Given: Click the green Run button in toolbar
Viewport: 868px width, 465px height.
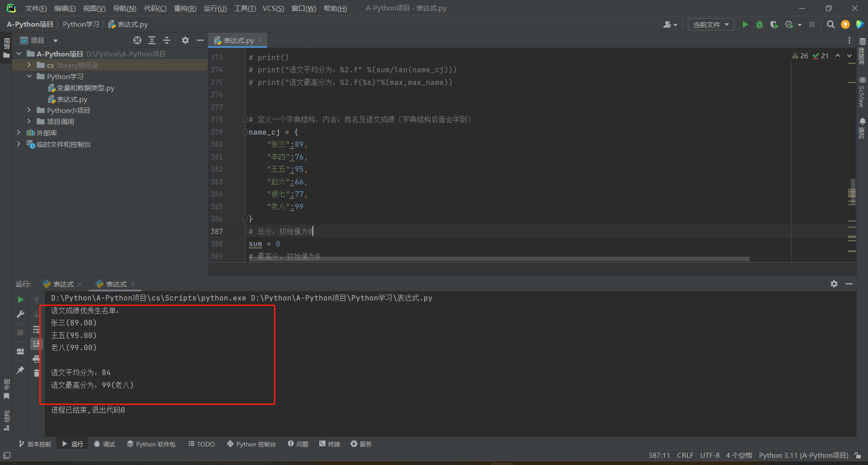Looking at the screenshot, I should pos(745,24).
